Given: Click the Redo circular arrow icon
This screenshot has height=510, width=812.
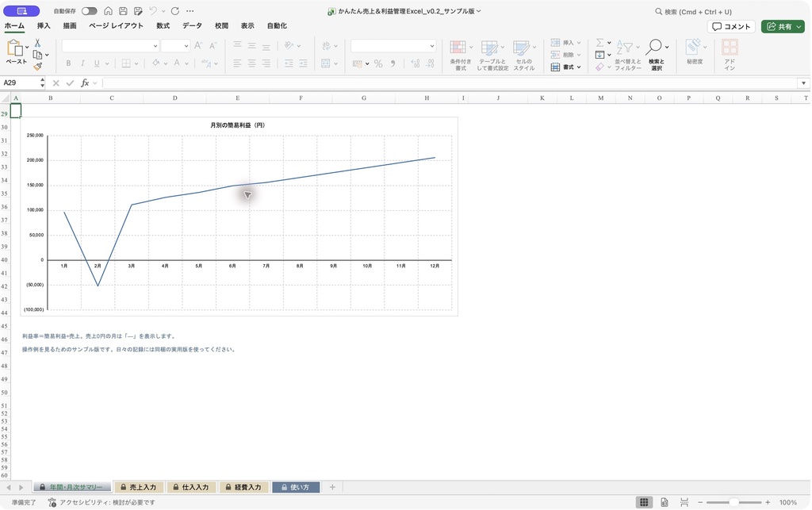Looking at the screenshot, I should click(175, 11).
